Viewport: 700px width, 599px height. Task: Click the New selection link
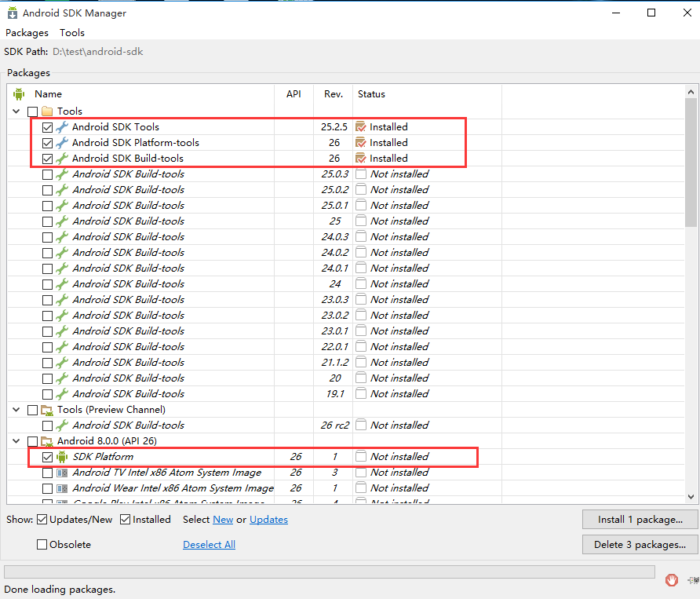[x=223, y=520]
